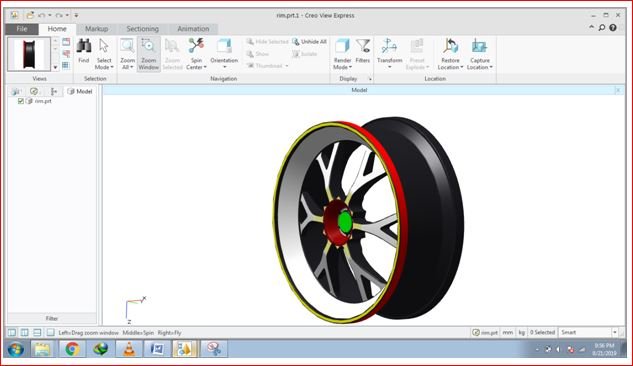
Task: Click the green hub cap on the rim model
Action: 344,222
